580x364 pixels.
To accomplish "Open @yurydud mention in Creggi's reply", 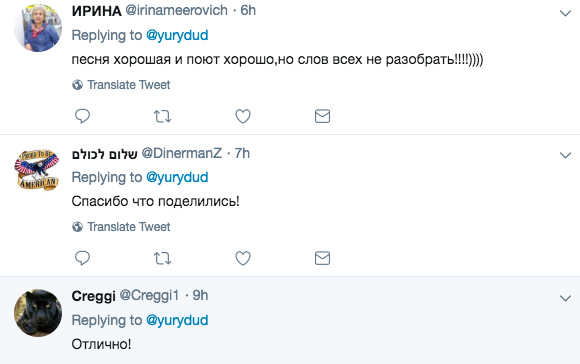I will 177,320.
